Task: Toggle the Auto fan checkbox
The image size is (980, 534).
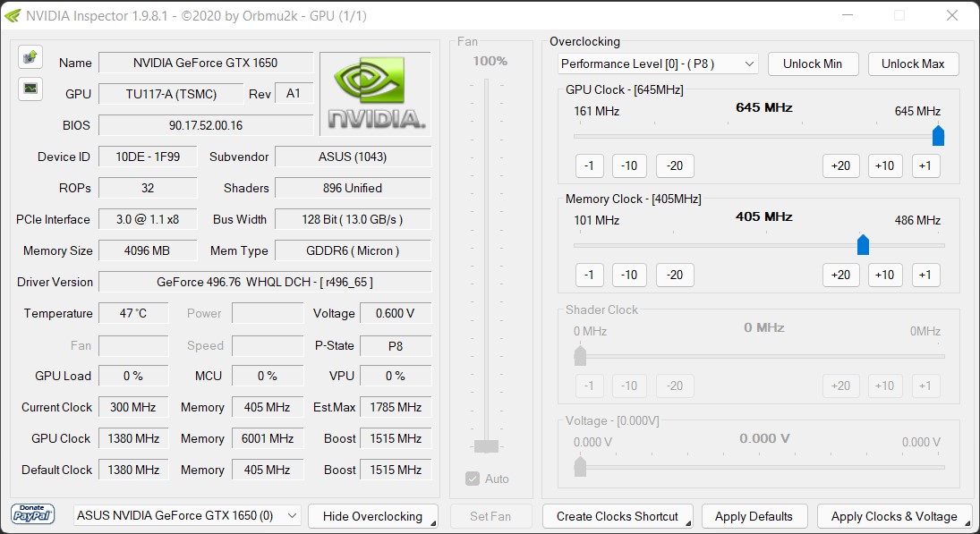Action: 473,479
